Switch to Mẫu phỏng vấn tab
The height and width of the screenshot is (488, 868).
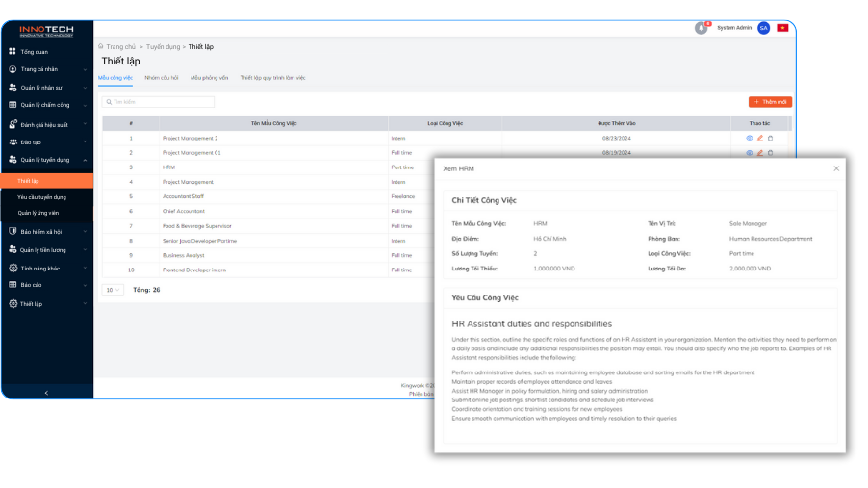coord(209,77)
